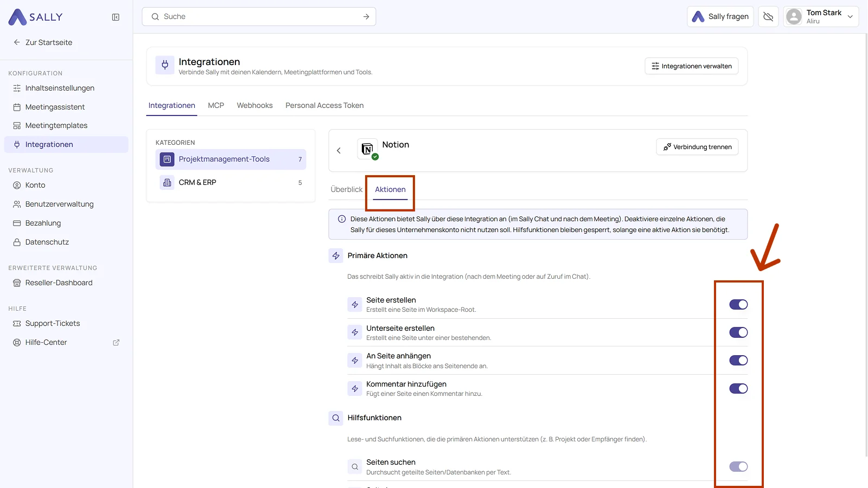868x488 pixels.
Task: Click the search submit arrow
Action: coord(366,17)
